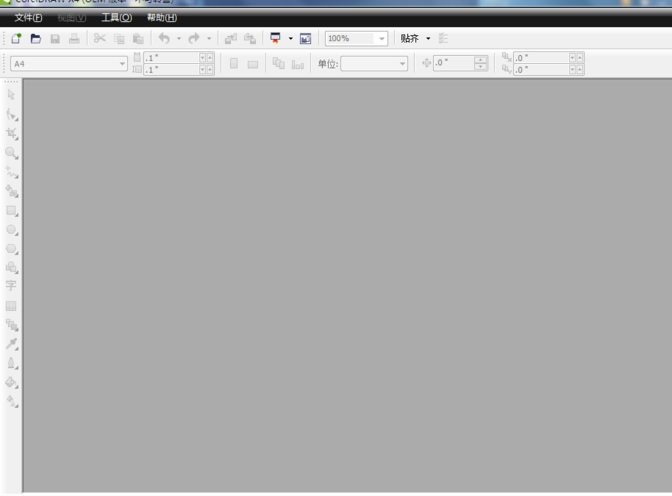
Task: Click the duplicate distance X field
Action: [x=541, y=58]
